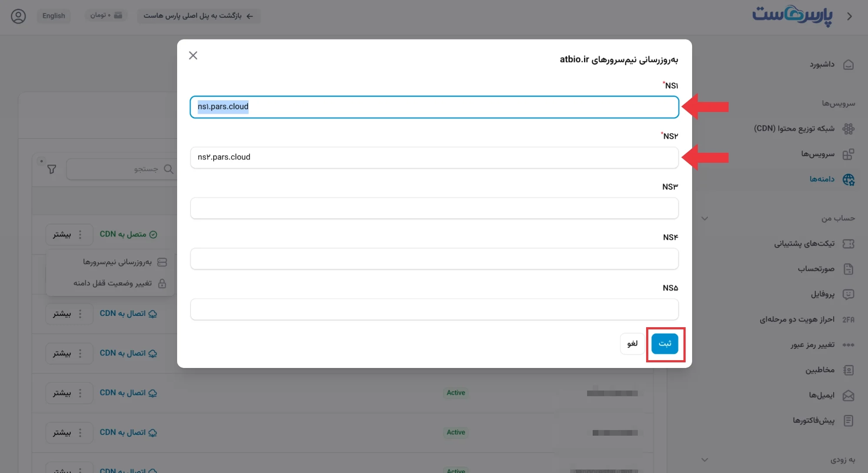This screenshot has width=868, height=473.
Task: Collapse sidebar with the top-right chevron
Action: [850, 16]
